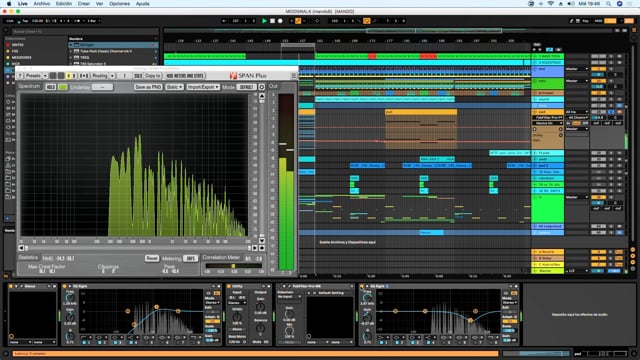Select the SINTES collection in browser
The image size is (640, 360).
[x=18, y=45]
